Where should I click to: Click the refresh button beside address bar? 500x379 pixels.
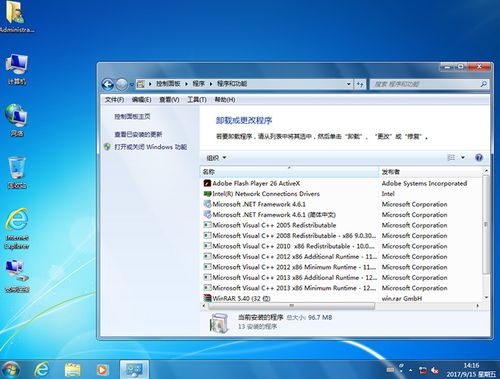[360, 84]
